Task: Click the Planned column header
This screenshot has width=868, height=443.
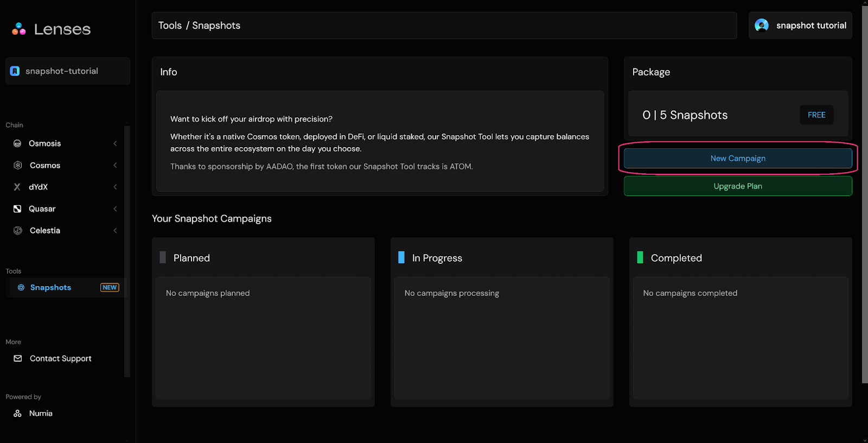Action: point(192,258)
